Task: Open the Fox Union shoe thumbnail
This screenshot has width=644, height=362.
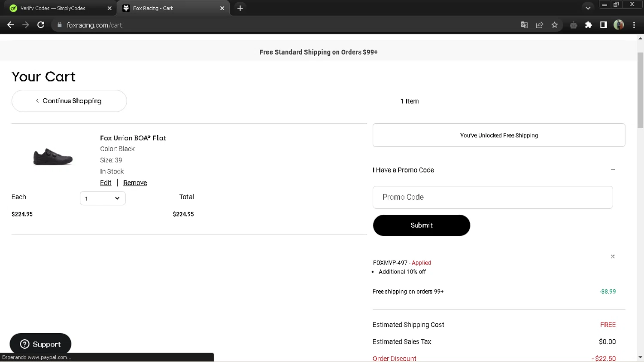Action: point(53,156)
